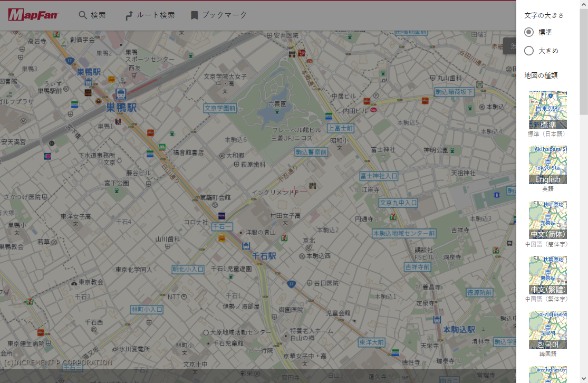Click the 千石一 intersection sign
Image resolution: width=588 pixels, height=383 pixels.
pyautogui.click(x=222, y=227)
